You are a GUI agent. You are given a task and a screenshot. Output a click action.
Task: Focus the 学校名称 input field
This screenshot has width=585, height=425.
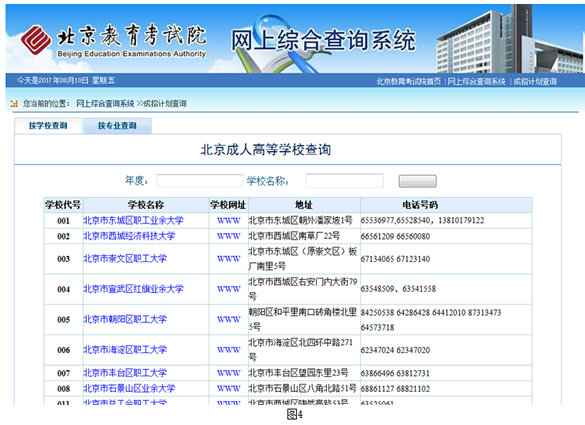coord(344,181)
